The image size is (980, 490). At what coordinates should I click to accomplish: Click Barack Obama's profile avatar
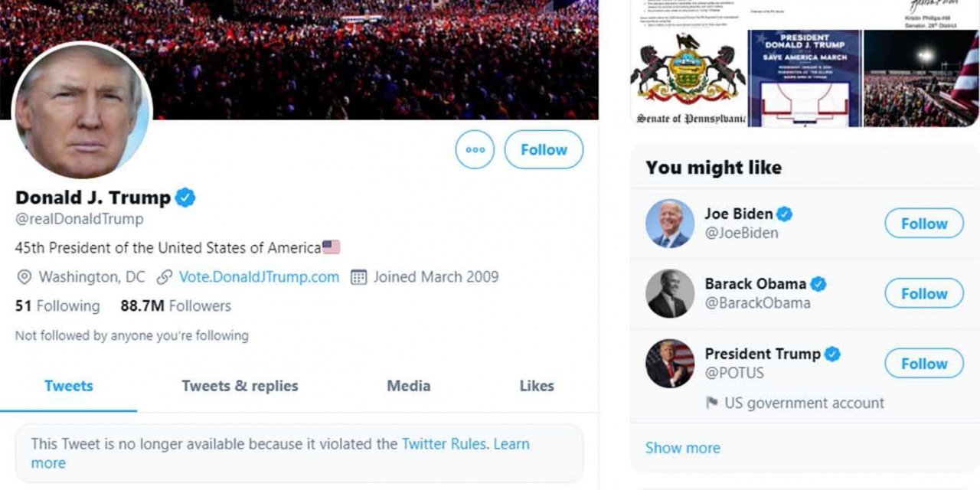(x=668, y=293)
